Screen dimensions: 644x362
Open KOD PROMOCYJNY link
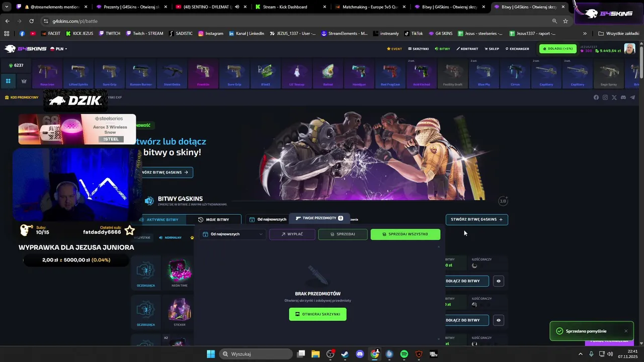click(x=22, y=97)
